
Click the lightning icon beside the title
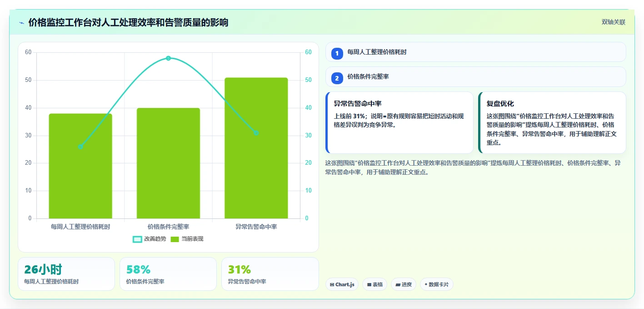21,23
